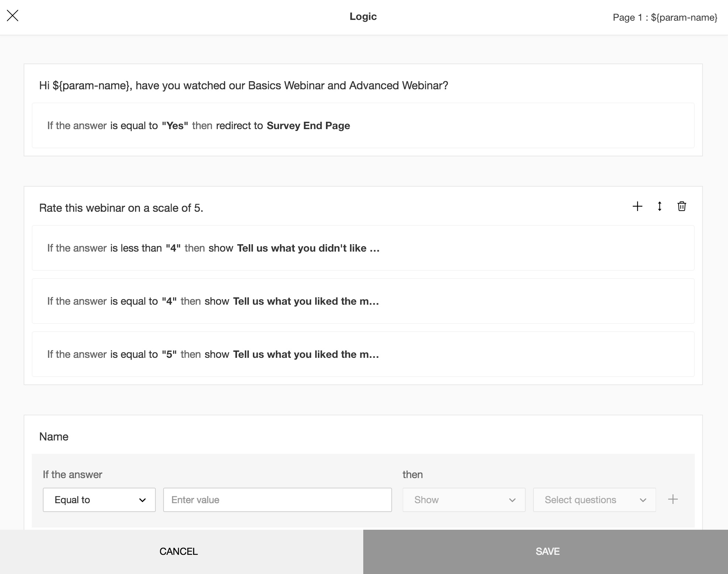The image size is (728, 574).
Task: Click "then" label in Name block
Action: pyautogui.click(x=413, y=474)
